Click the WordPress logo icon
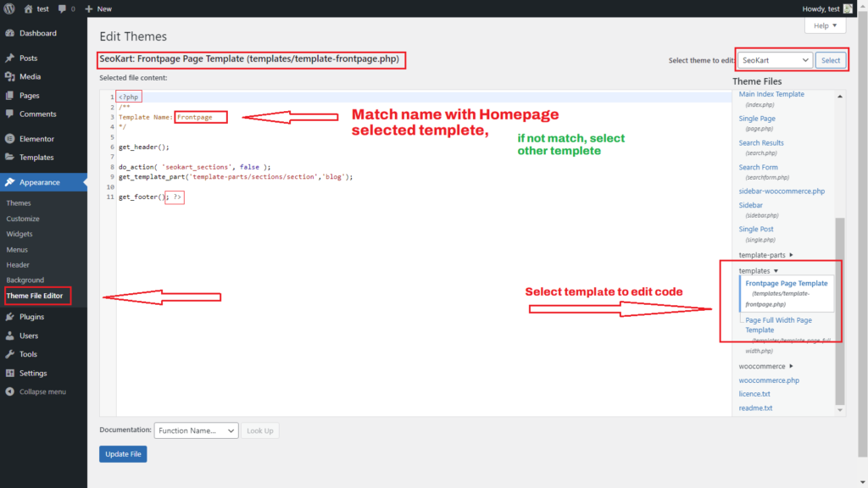868x488 pixels. coord(9,8)
